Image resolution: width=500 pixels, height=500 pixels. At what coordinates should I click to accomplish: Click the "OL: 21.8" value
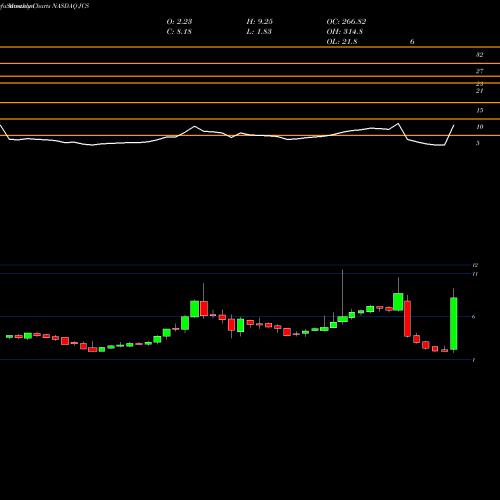(342, 42)
